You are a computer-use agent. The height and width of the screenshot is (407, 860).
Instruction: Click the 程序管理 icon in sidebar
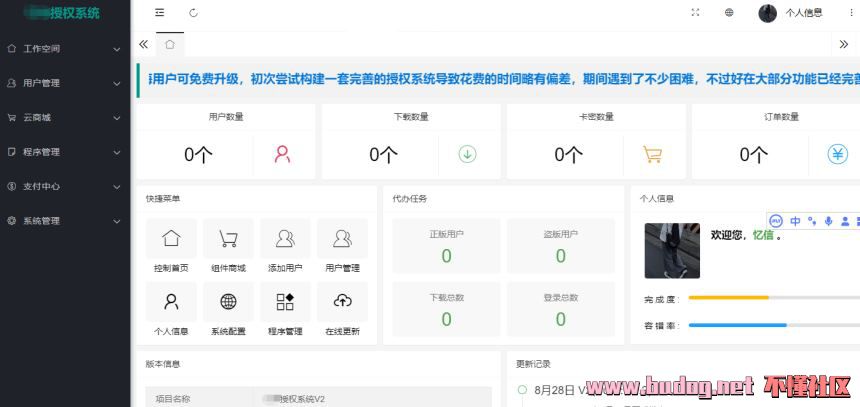12,152
